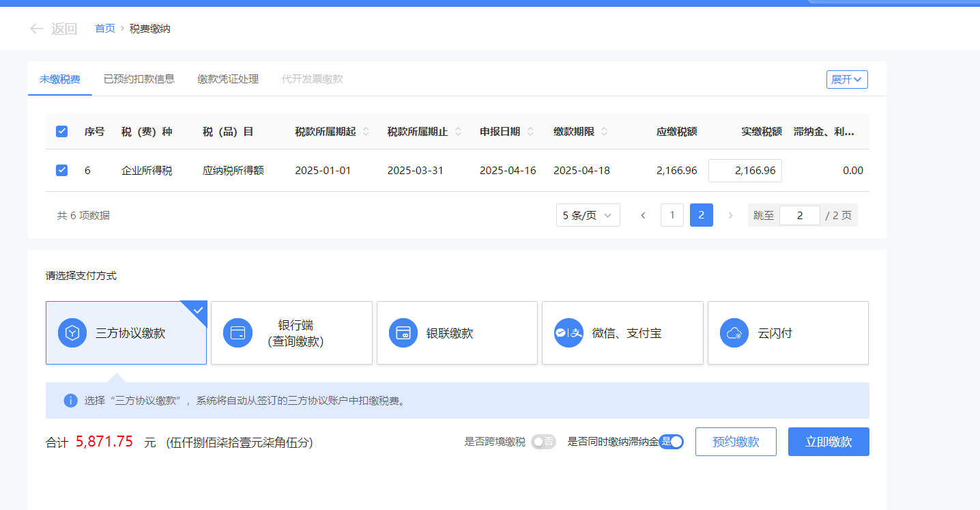Select the 三方协议缴款 payment icon
980x510 pixels.
[x=72, y=333]
